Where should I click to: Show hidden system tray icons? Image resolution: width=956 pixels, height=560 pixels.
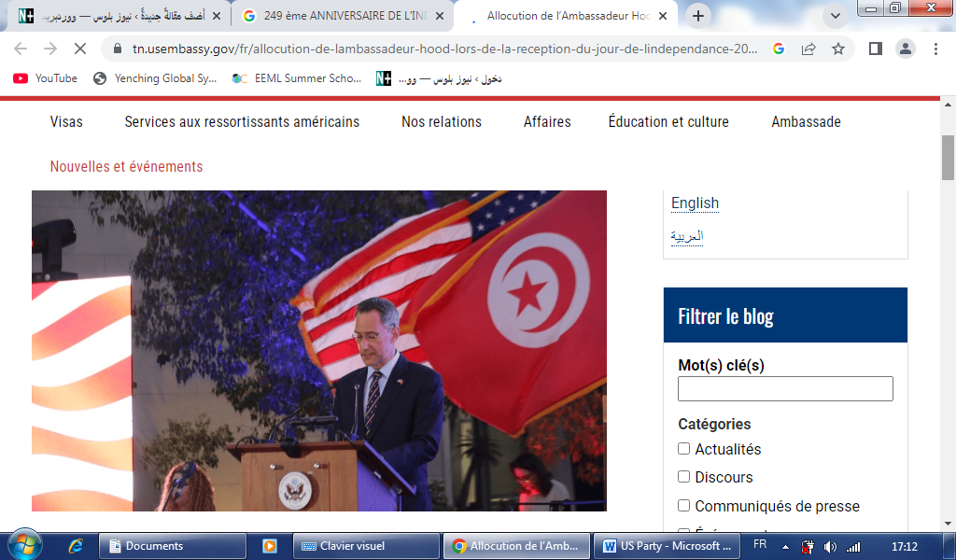coord(785,546)
